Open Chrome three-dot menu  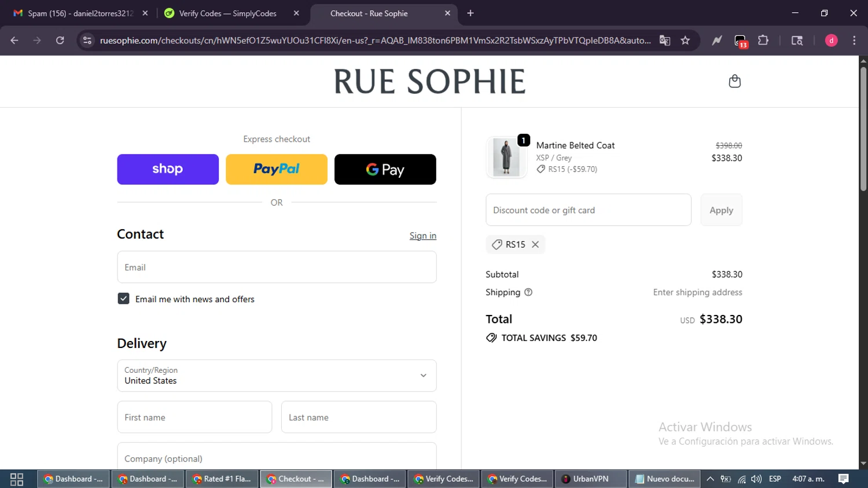(x=854, y=40)
